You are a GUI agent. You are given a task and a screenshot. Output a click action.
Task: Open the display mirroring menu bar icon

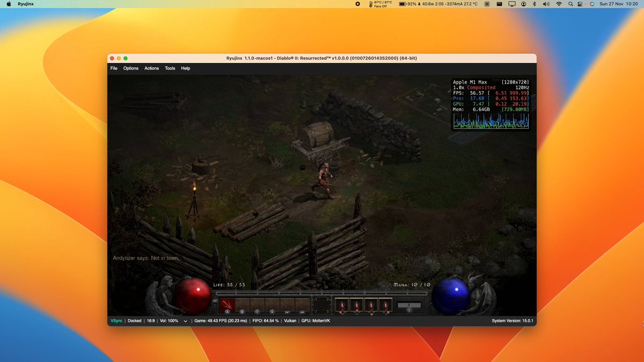(x=512, y=4)
